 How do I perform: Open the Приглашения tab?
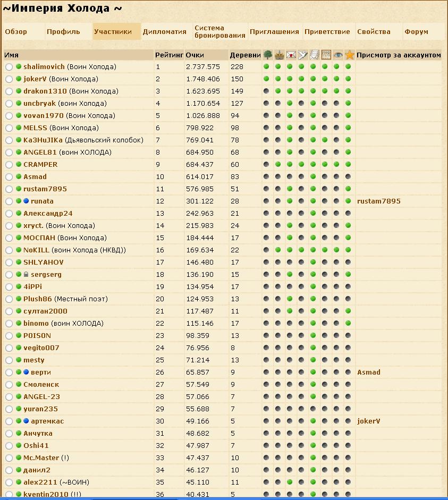[274, 31]
